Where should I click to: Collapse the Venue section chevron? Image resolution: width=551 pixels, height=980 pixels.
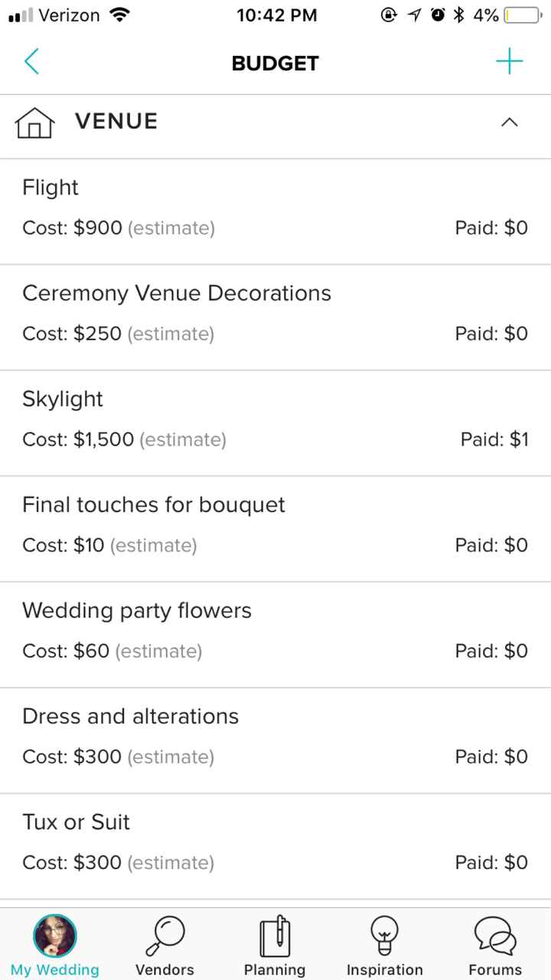[509, 122]
